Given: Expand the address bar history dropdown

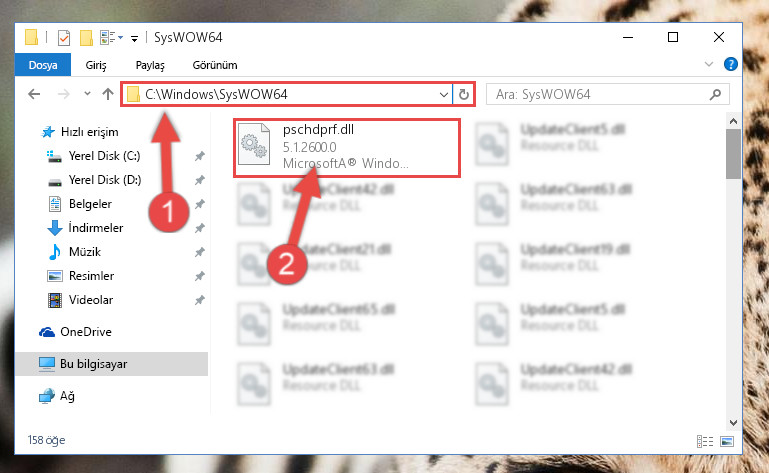Looking at the screenshot, I should coord(443,94).
